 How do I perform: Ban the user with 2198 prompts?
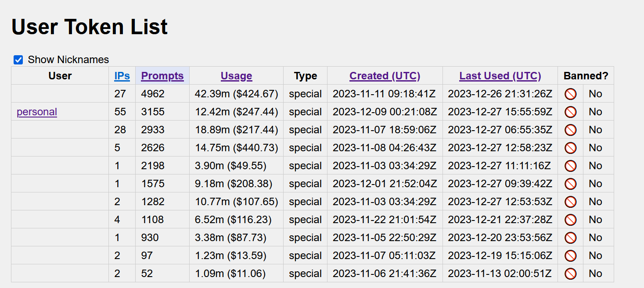click(x=570, y=166)
